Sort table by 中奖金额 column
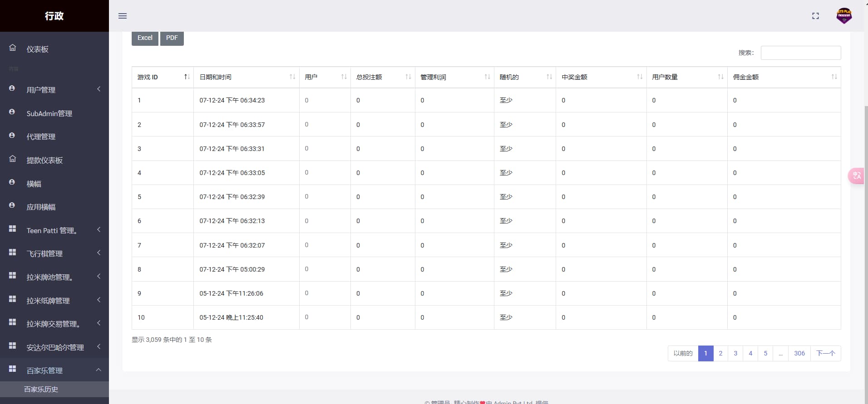This screenshot has height=404, width=868. pyautogui.click(x=601, y=77)
